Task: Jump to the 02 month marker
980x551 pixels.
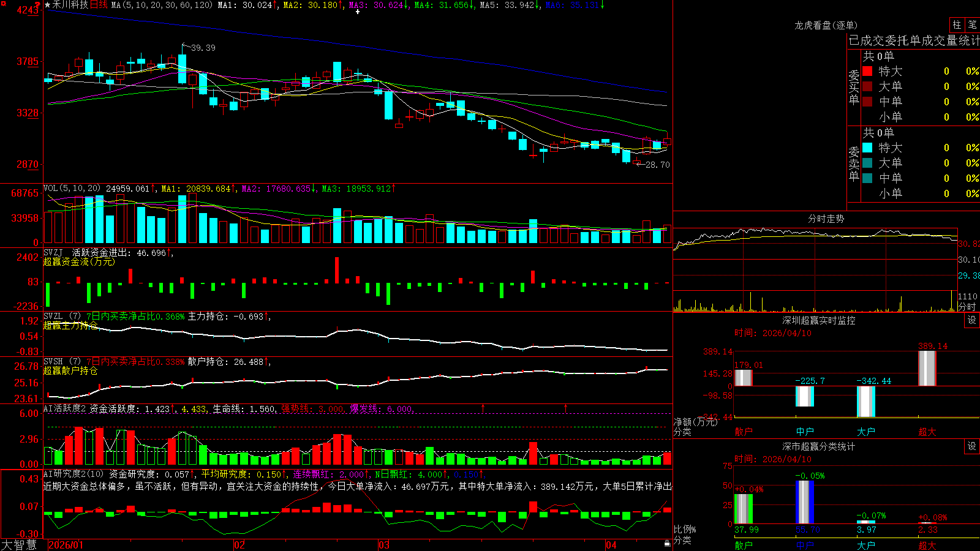Action: [x=239, y=545]
